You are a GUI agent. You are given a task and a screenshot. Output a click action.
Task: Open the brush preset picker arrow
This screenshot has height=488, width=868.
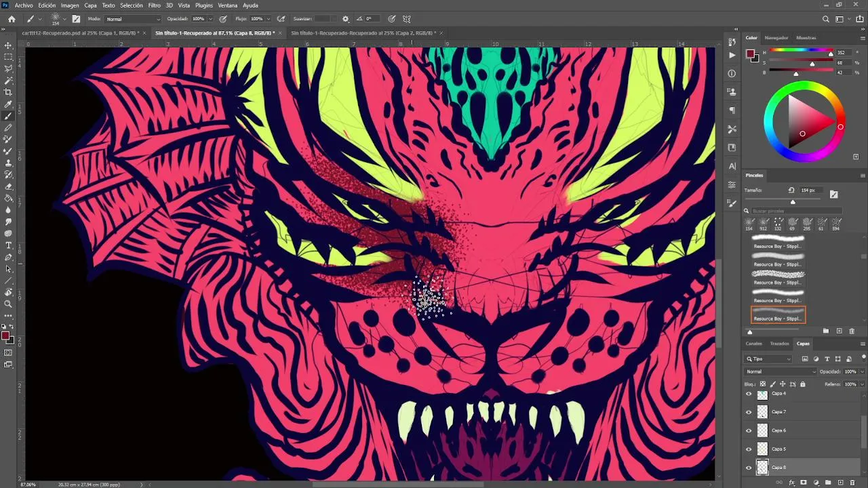tap(66, 19)
